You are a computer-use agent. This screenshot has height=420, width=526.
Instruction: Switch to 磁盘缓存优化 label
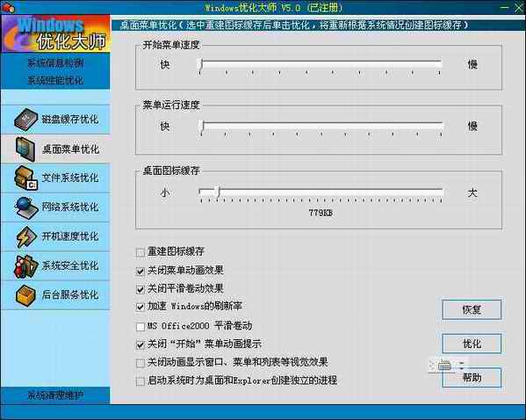click(x=70, y=119)
